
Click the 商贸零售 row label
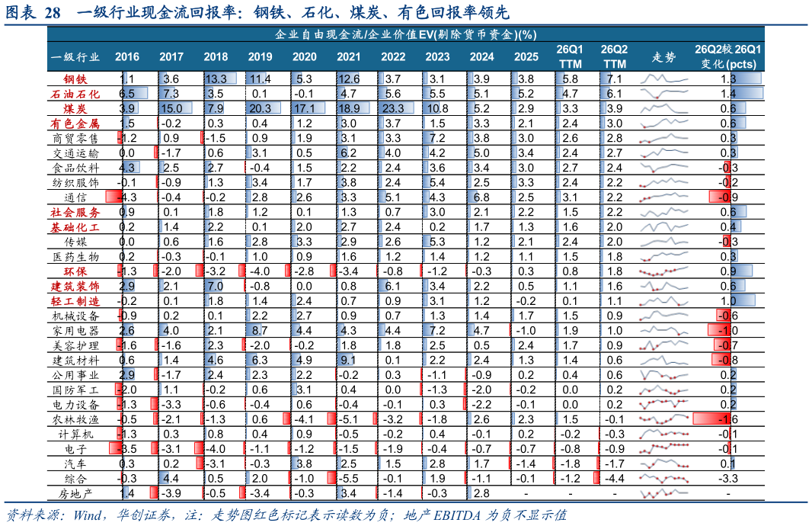pos(75,139)
